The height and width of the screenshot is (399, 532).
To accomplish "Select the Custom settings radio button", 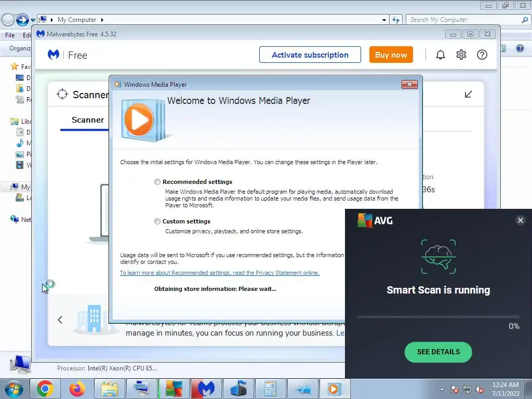I will coord(157,221).
